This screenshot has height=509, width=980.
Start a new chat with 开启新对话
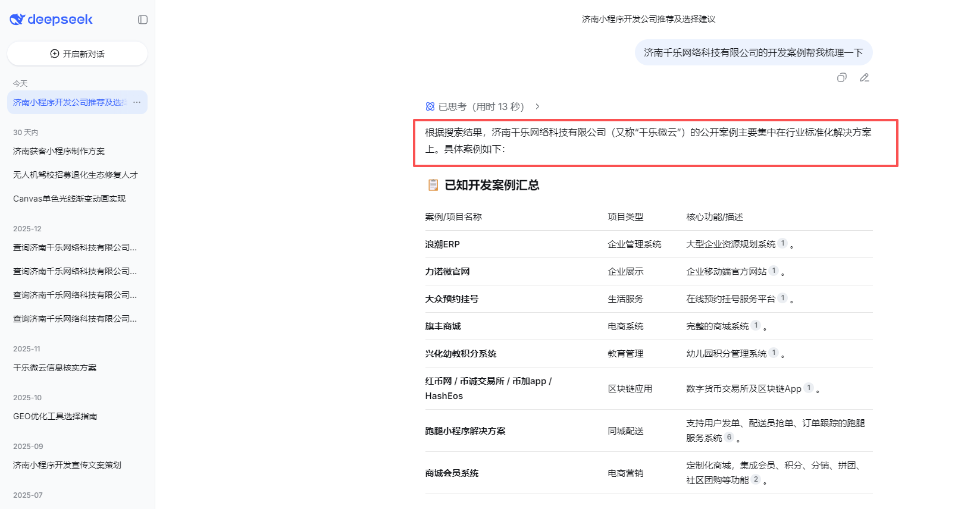point(77,54)
